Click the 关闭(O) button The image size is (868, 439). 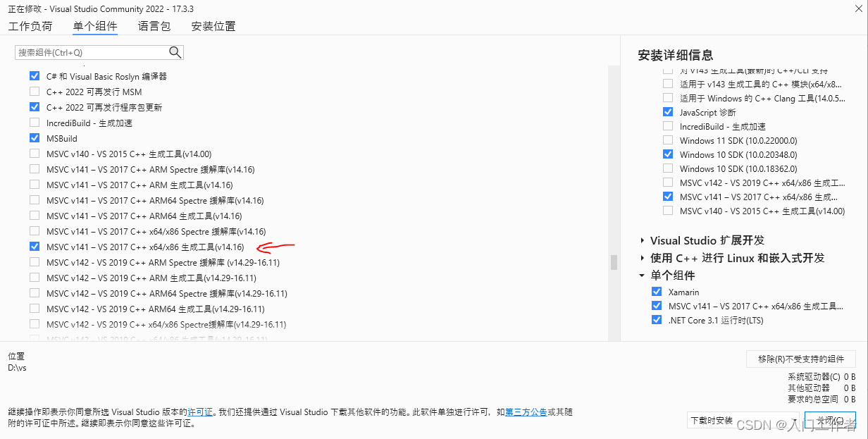[x=830, y=419]
